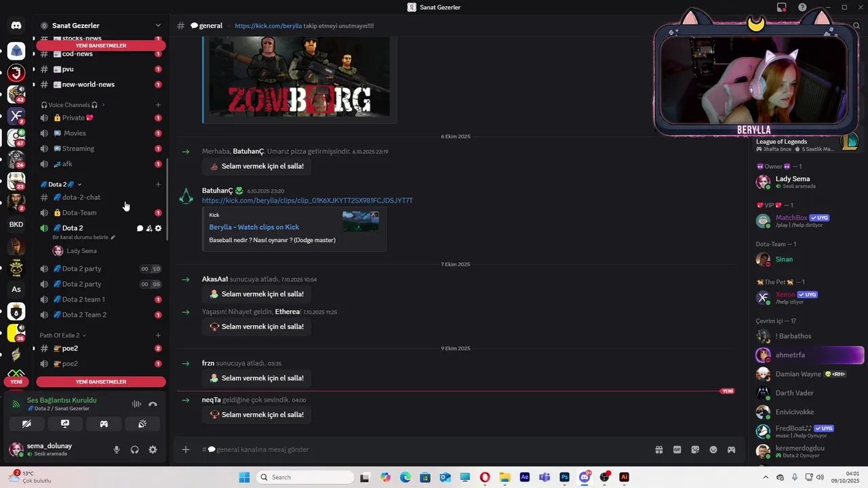Open After Effects from the taskbar
The height and width of the screenshot is (488, 868).
524,477
